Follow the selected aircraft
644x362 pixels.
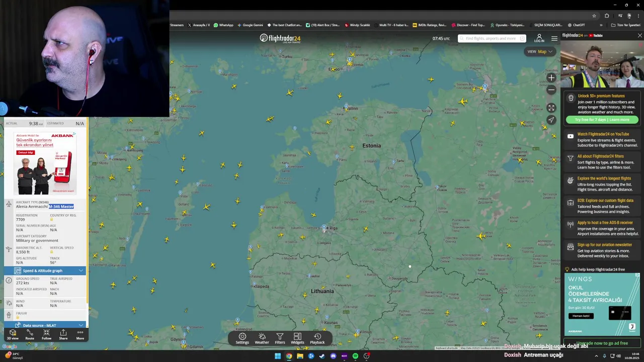pyautogui.click(x=46, y=335)
